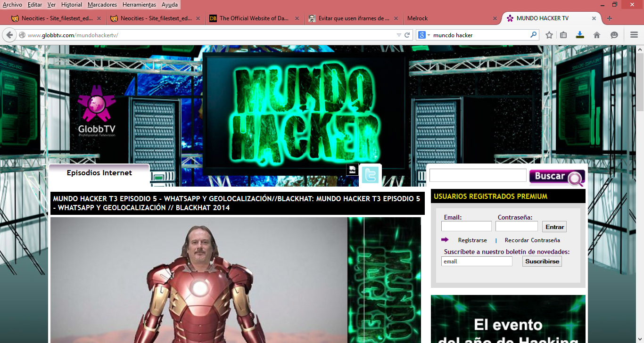Screen dimensions: 644x343
Task: Select the Episodios Internet tab
Action: (99, 173)
